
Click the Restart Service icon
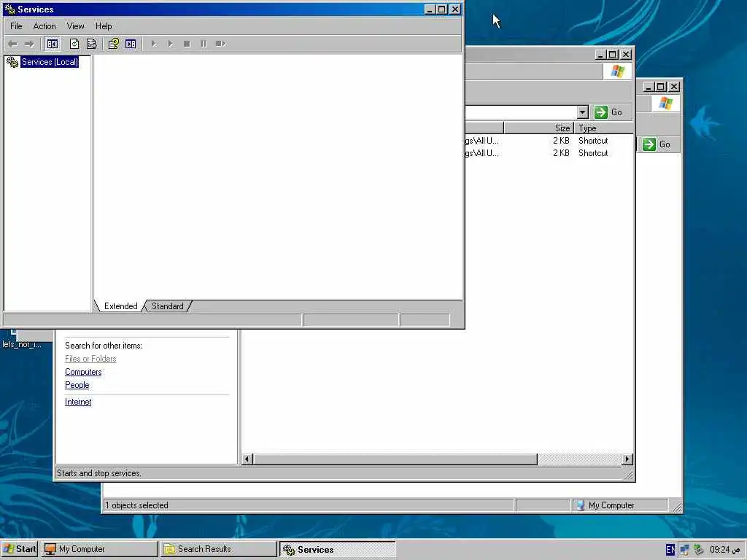[x=220, y=44]
